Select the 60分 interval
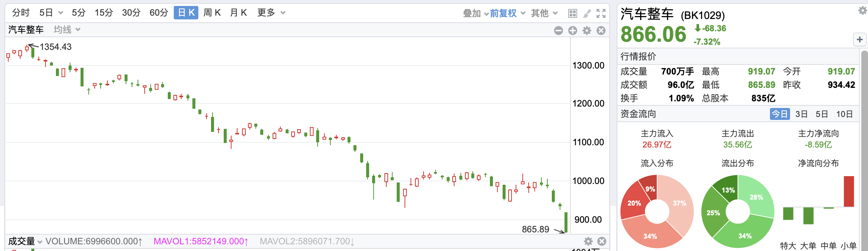The width and height of the screenshot is (868, 251). point(159,13)
